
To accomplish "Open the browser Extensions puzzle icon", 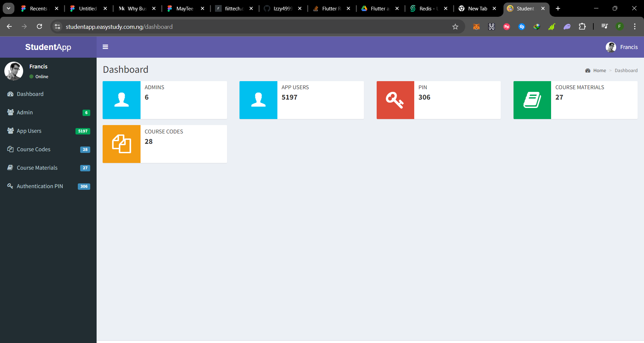I will pos(582,27).
